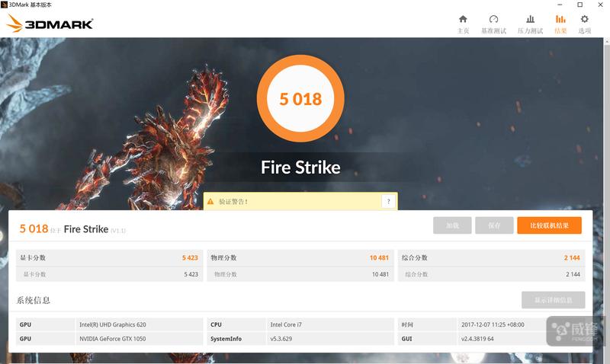Open the Options (选项) gear icon
610x364 pixels.
click(584, 19)
